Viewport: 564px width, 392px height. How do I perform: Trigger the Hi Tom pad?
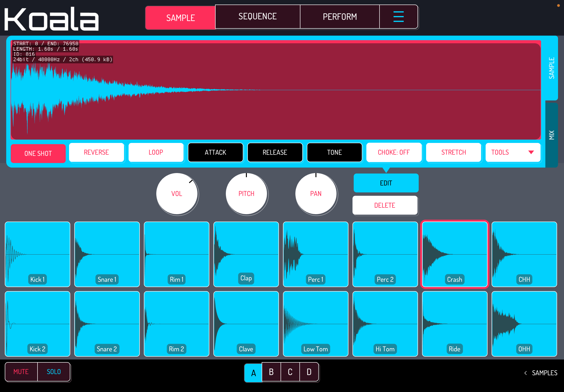tap(385, 324)
